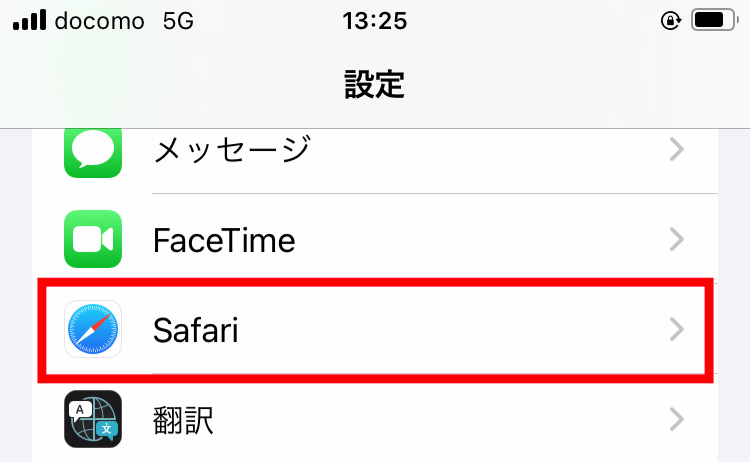Open the メッセージ settings entry
The height and width of the screenshot is (462, 750).
click(231, 150)
